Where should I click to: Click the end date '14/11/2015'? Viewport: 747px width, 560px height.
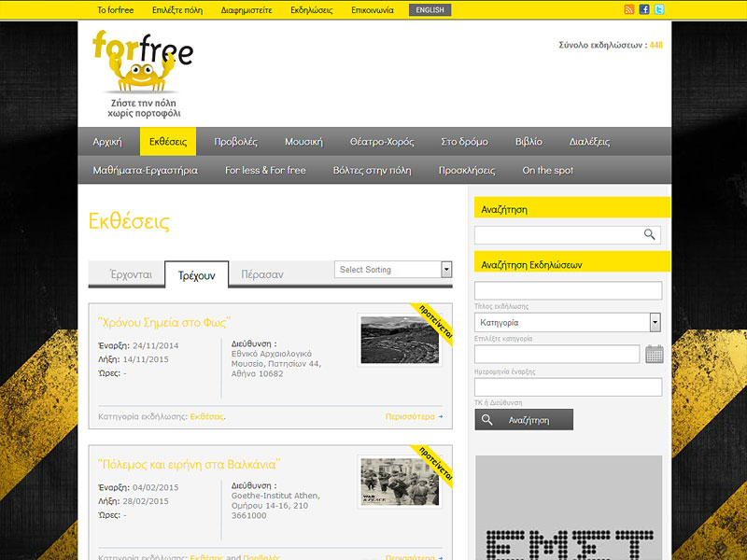pyautogui.click(x=146, y=359)
